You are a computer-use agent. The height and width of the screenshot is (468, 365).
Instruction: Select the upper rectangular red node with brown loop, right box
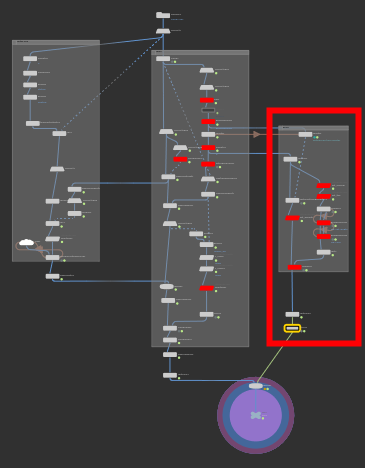coord(324,223)
